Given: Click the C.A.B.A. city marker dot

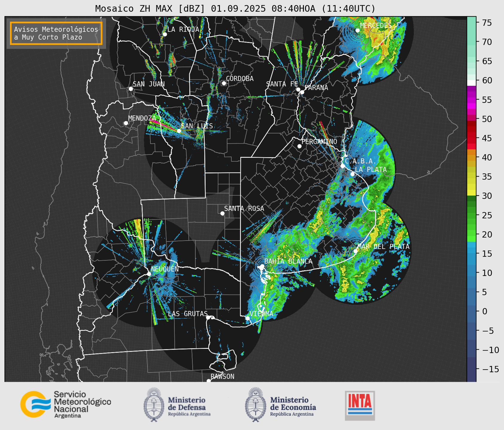Looking at the screenshot, I should (343, 166).
